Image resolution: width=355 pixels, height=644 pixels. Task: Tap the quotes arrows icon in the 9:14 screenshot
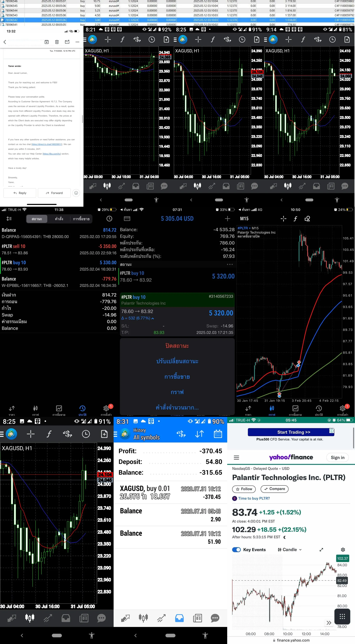pos(274,186)
